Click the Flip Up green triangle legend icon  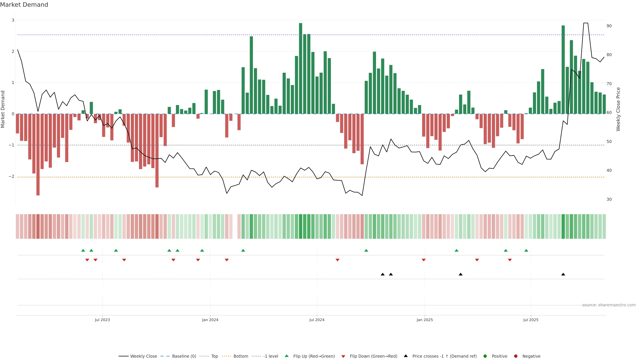pos(287,356)
